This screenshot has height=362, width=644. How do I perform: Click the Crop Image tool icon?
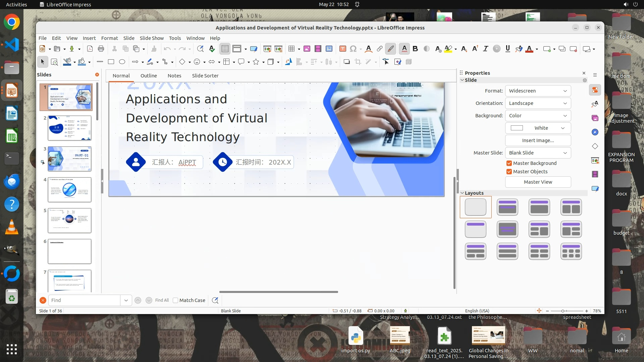[358, 62]
